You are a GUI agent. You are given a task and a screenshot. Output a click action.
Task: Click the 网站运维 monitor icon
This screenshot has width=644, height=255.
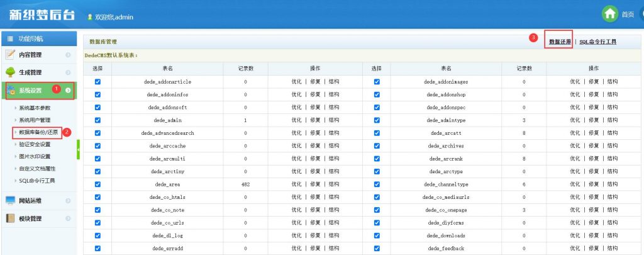click(x=11, y=201)
